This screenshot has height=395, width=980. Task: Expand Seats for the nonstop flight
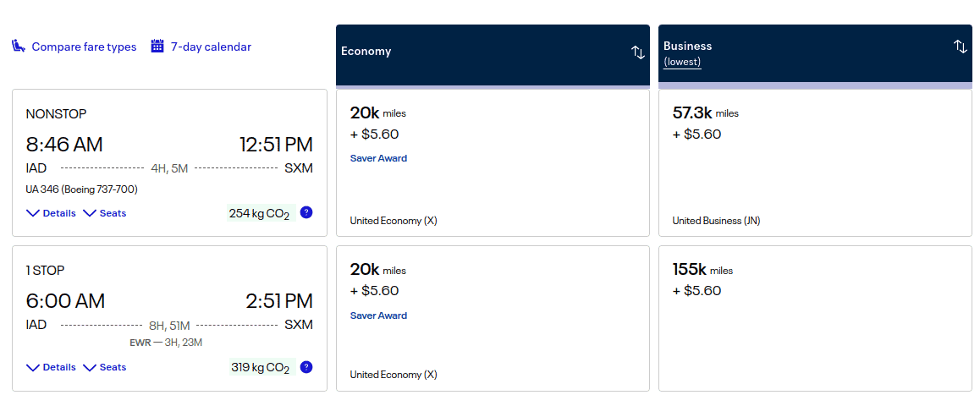pyautogui.click(x=105, y=213)
